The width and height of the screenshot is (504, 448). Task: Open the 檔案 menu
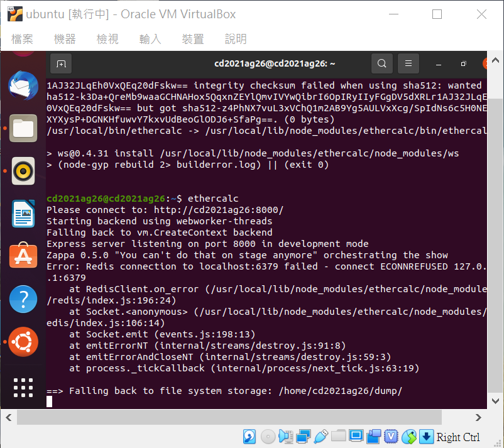(22, 39)
